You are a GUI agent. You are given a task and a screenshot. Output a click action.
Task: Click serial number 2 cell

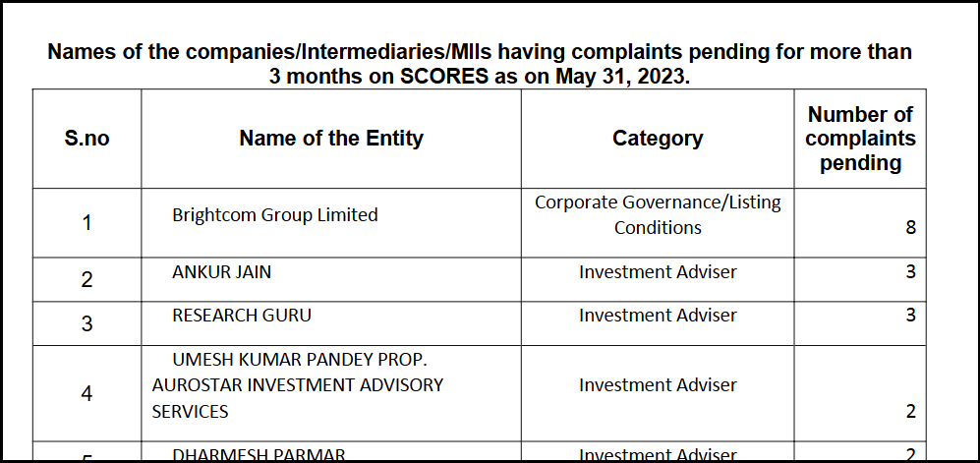pyautogui.click(x=86, y=280)
